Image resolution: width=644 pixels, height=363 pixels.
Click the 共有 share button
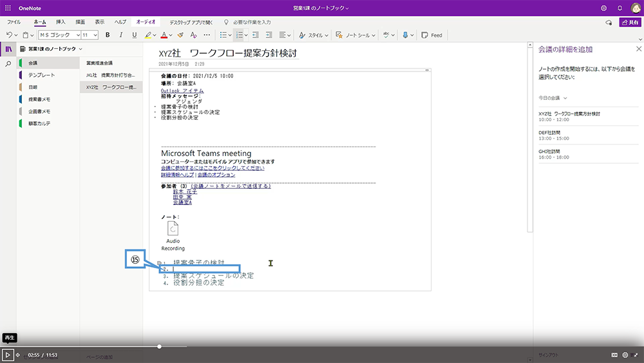click(x=630, y=22)
